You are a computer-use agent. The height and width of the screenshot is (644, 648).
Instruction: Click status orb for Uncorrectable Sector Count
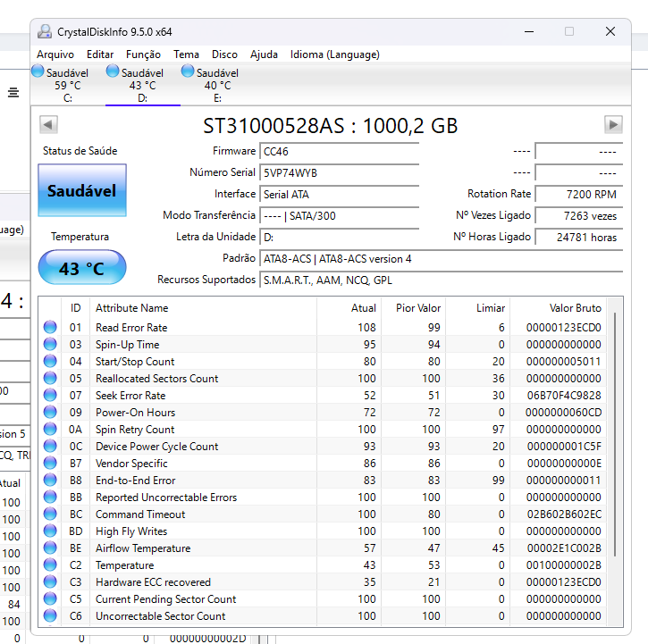point(50,615)
